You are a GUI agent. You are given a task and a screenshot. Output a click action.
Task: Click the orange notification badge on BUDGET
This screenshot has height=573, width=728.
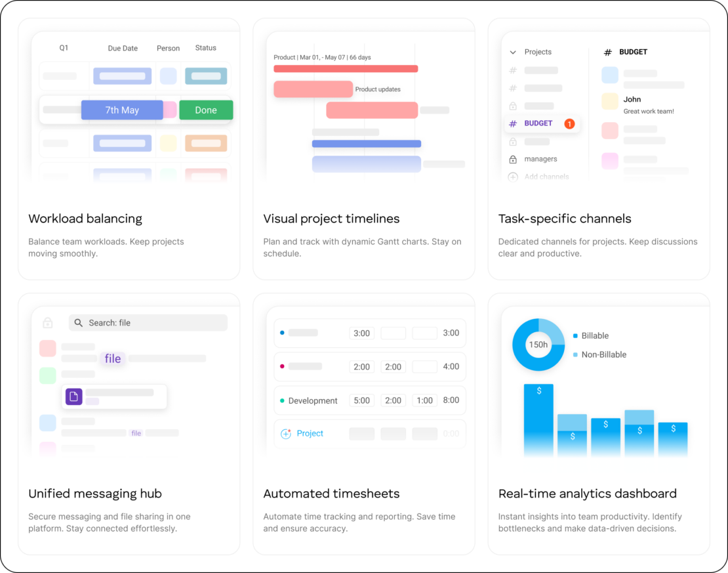click(x=569, y=123)
